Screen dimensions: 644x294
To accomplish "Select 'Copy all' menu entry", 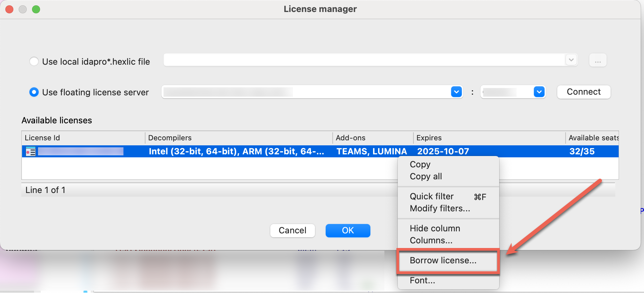I will [426, 176].
